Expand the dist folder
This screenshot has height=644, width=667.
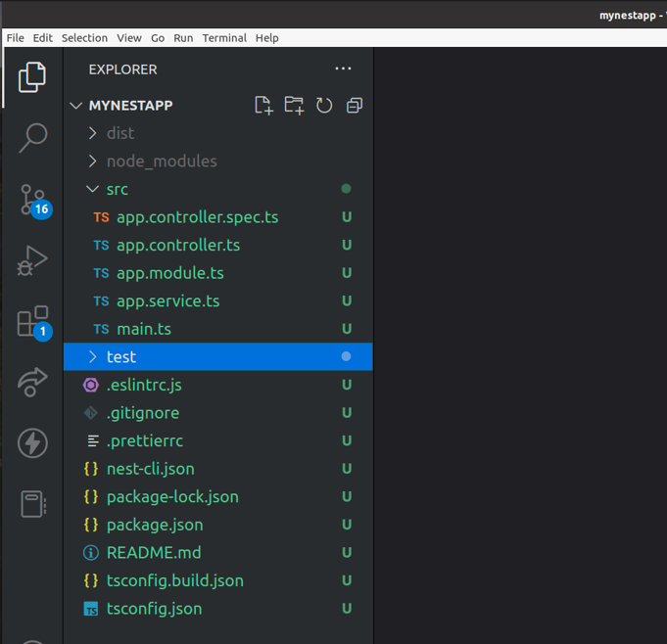119,133
